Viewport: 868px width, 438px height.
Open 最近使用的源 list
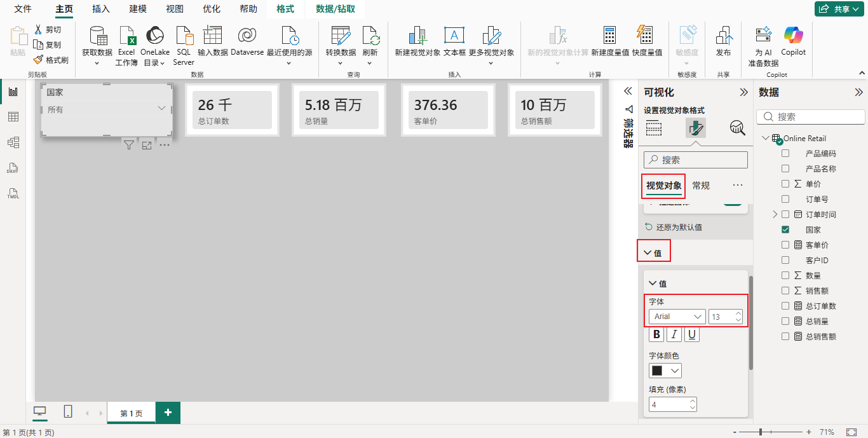pos(289,46)
